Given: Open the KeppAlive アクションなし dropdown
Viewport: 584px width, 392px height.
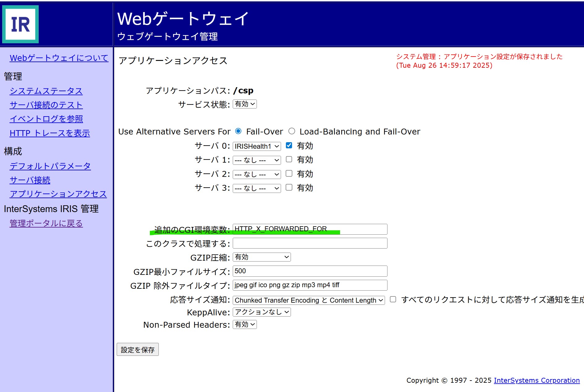Looking at the screenshot, I should pos(262,312).
